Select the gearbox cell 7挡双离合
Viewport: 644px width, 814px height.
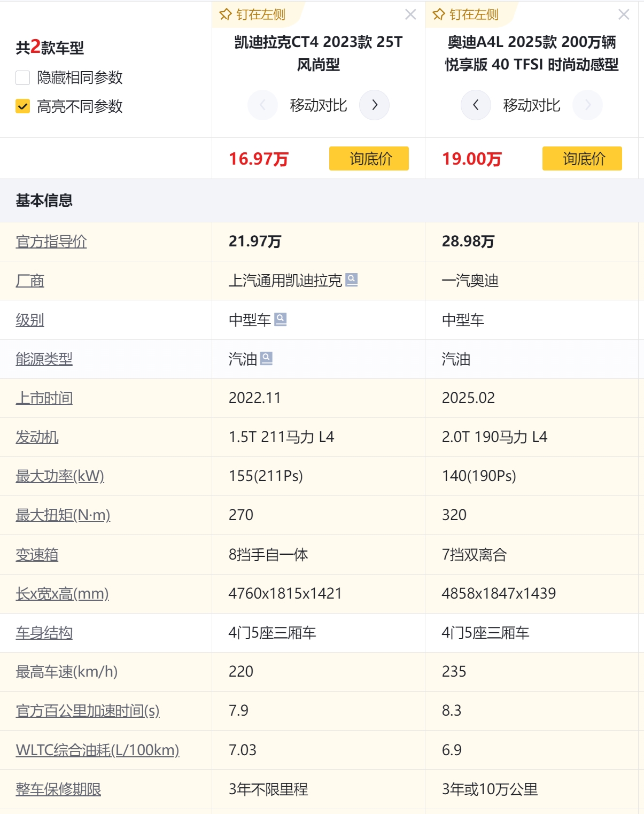click(x=475, y=555)
